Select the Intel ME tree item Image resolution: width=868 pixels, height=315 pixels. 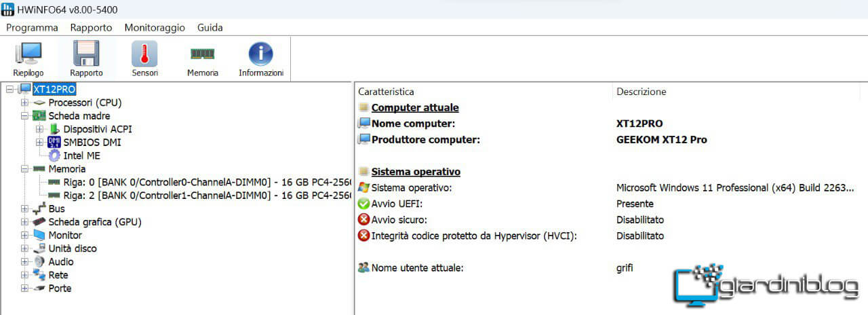(x=81, y=155)
